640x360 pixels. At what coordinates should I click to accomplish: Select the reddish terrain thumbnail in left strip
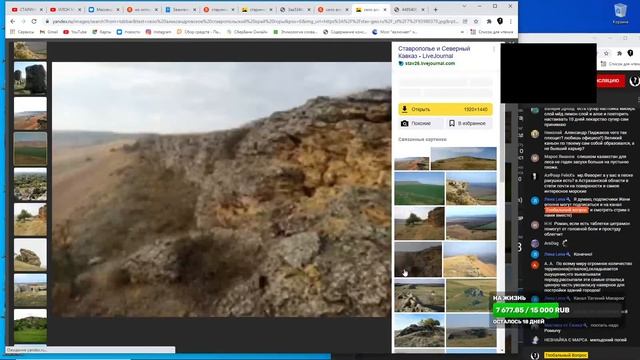point(30,113)
